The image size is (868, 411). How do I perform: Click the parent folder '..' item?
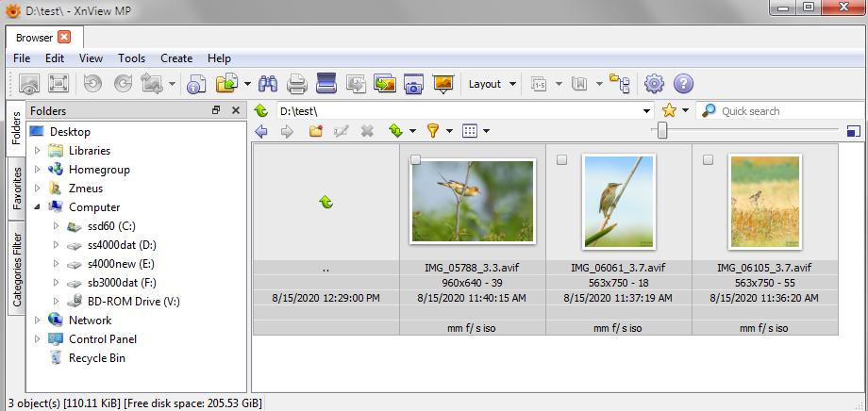[x=326, y=239]
